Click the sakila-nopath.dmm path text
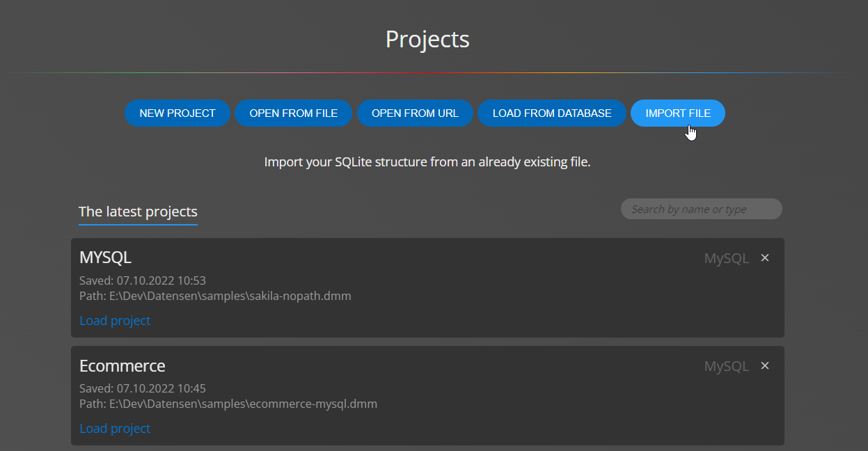 pyautogui.click(x=215, y=295)
